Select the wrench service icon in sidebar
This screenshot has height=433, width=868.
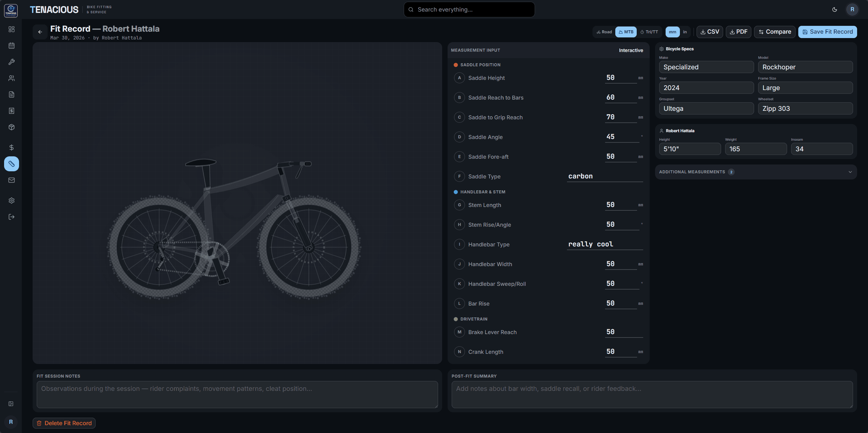pos(12,62)
